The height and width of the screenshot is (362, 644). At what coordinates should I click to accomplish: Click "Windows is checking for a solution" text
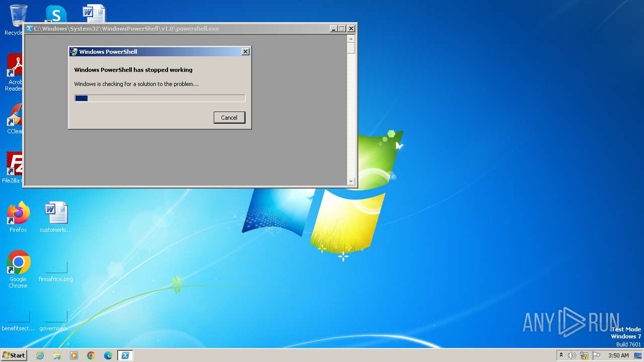tap(136, 84)
